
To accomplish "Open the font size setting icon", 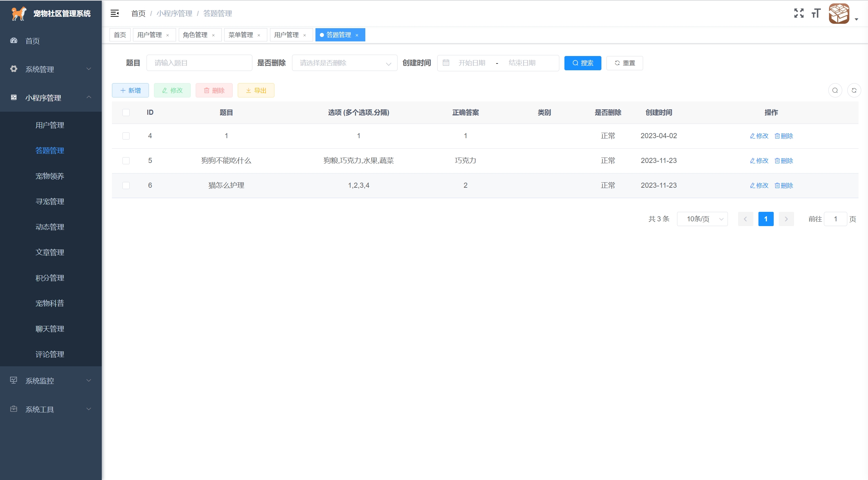I will [816, 13].
